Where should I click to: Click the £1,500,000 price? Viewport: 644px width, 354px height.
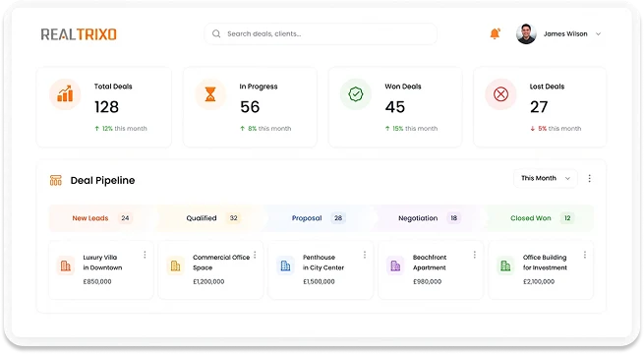tap(319, 281)
